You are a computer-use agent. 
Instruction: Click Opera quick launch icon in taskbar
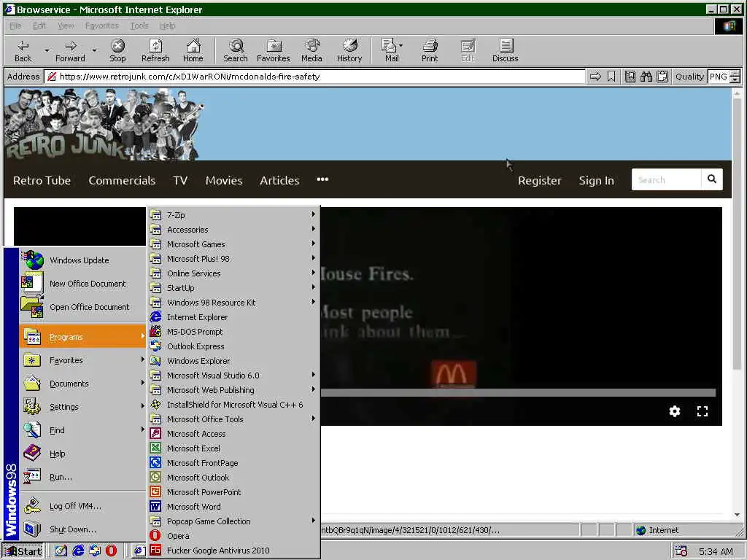click(111, 551)
